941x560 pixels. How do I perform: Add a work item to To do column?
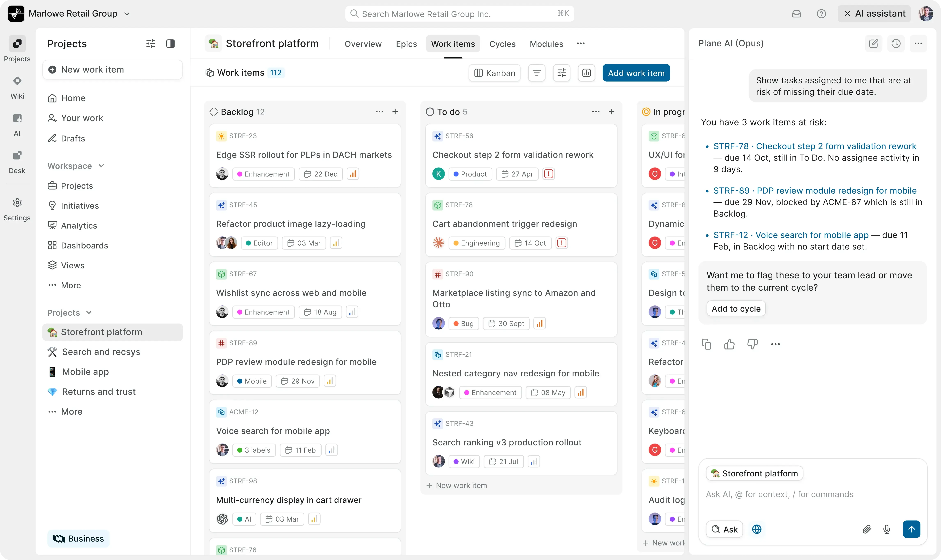pos(611,112)
